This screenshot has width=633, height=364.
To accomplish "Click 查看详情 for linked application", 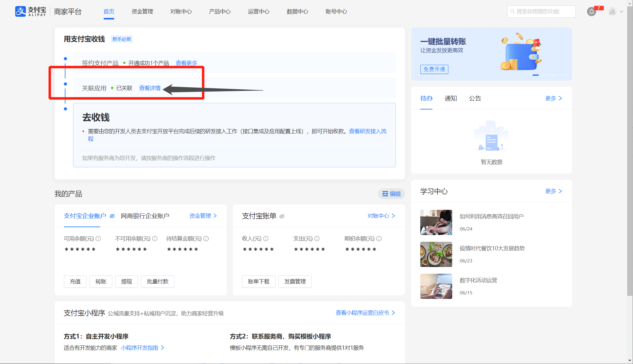I will coord(150,88).
